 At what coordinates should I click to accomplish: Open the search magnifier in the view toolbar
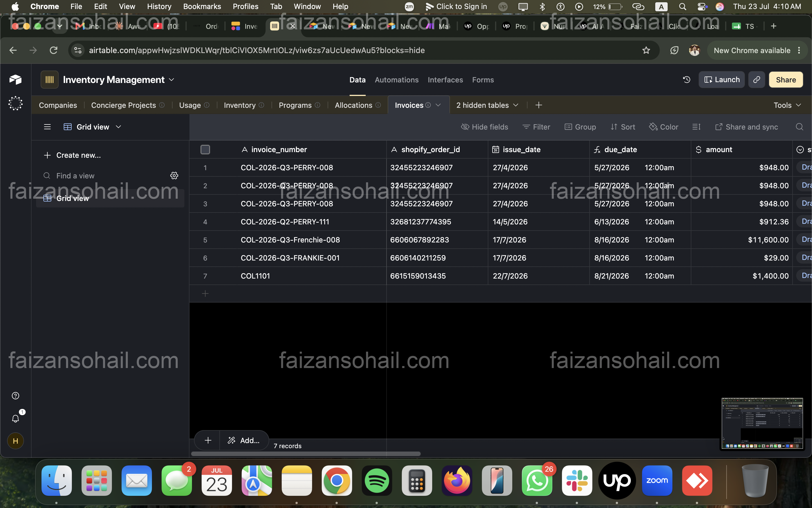point(800,127)
